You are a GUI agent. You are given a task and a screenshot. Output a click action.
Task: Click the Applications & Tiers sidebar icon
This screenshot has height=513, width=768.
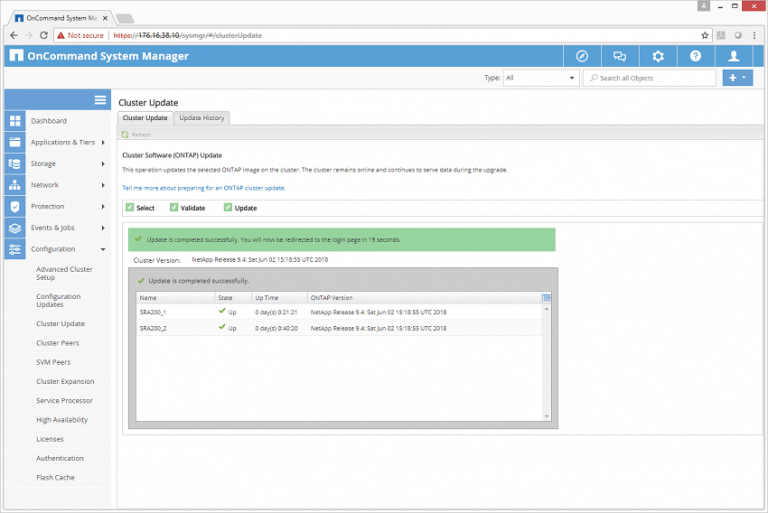coord(15,142)
